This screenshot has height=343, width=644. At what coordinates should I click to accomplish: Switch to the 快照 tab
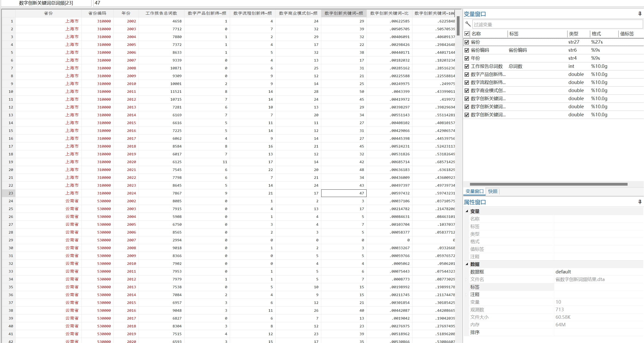tap(493, 191)
